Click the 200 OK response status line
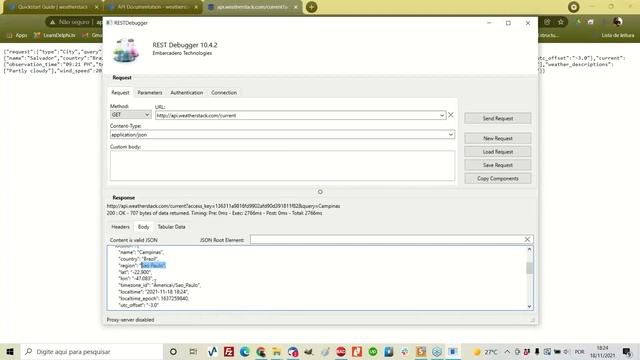 pyautogui.click(x=214, y=213)
